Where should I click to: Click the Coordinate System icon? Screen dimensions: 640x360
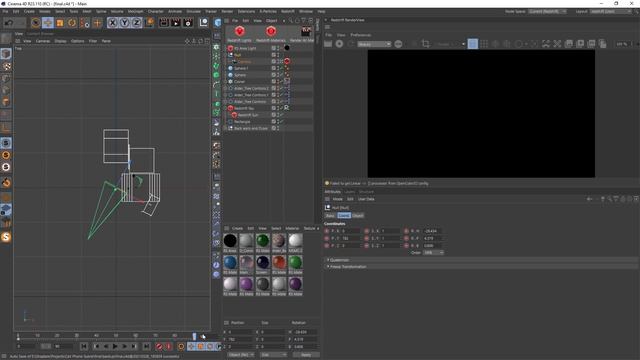pyautogui.click(x=149, y=23)
